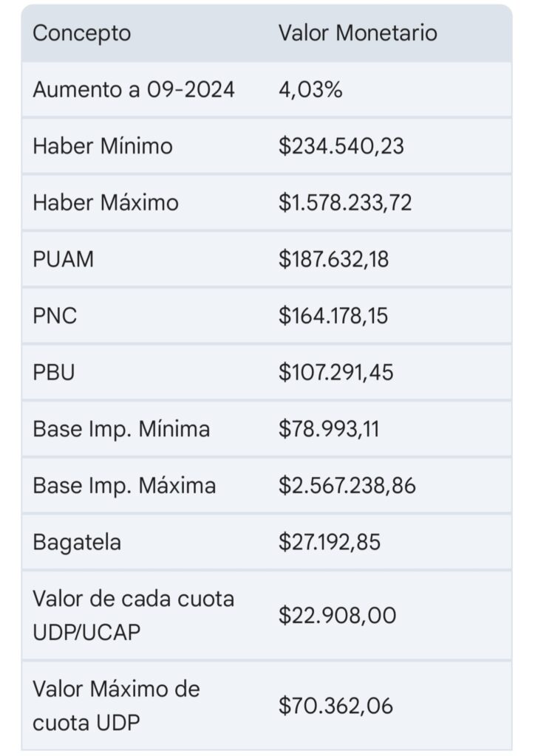The width and height of the screenshot is (535, 756).
Task: Click the $2.567.238,86 Base Imp. Máxima value
Action: pos(347,486)
